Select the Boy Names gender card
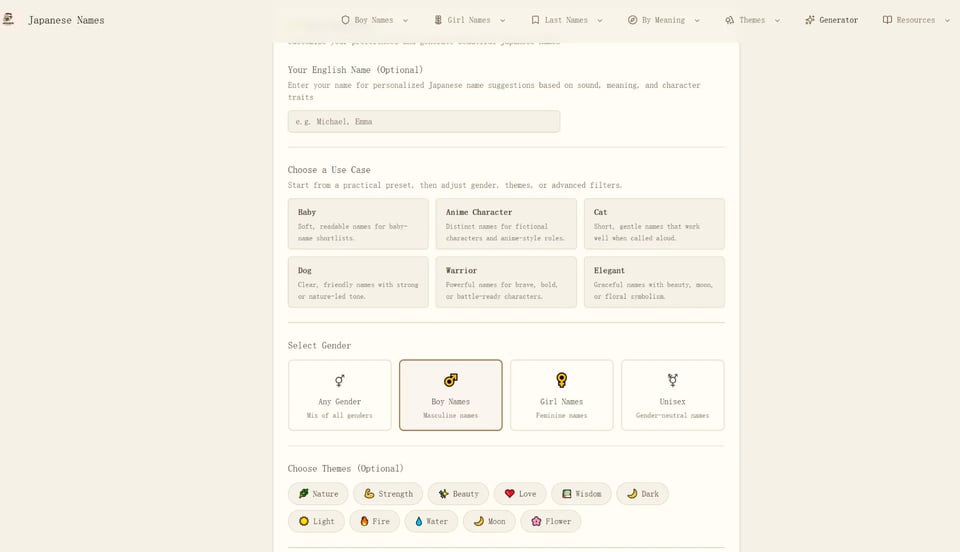This screenshot has height=552, width=960. point(451,395)
